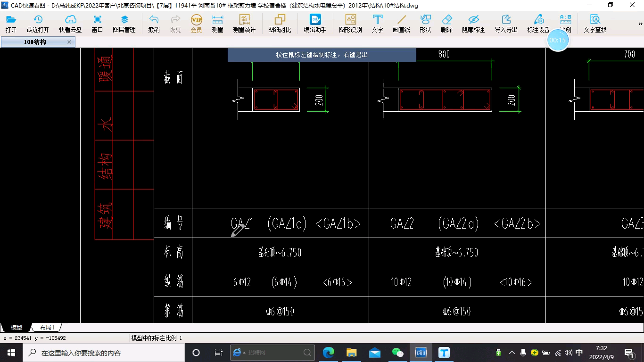
Task: Expand hidden system tray icons
Action: click(512, 352)
